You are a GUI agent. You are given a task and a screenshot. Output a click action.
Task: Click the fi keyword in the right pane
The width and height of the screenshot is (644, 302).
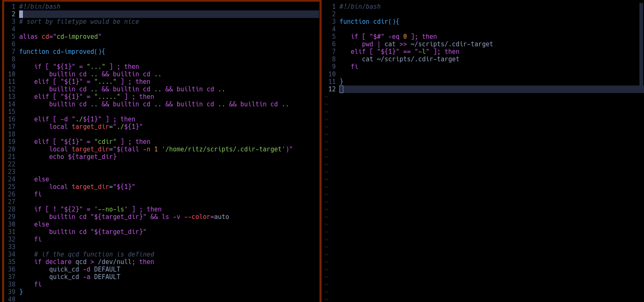coord(355,66)
